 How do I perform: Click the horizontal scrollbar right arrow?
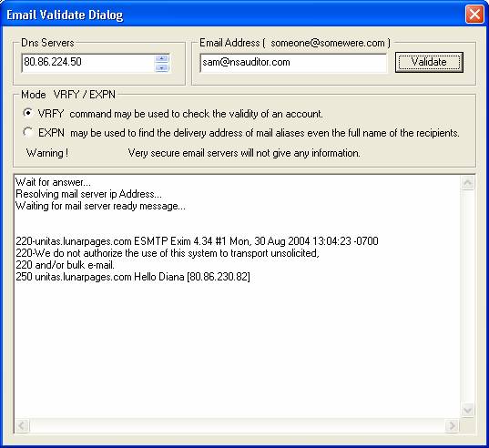coord(452,425)
